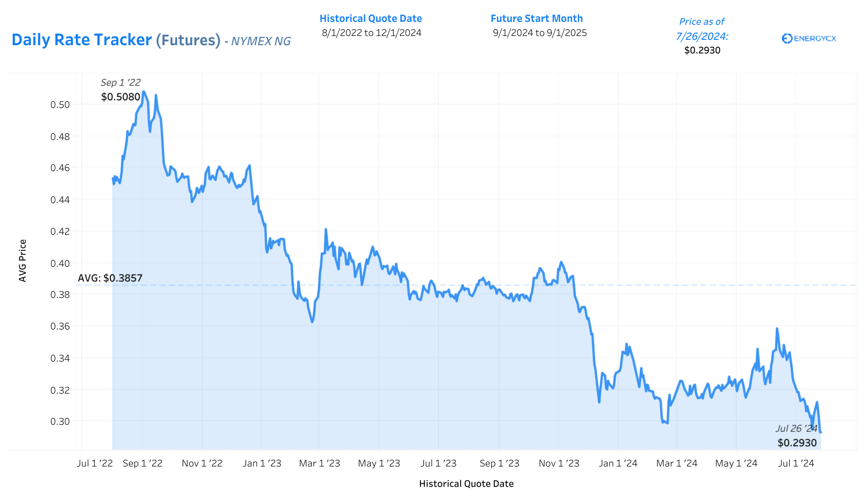The height and width of the screenshot is (500, 868).
Task: Select the Nov 1 '23 axis tick label
Action: pyautogui.click(x=559, y=463)
